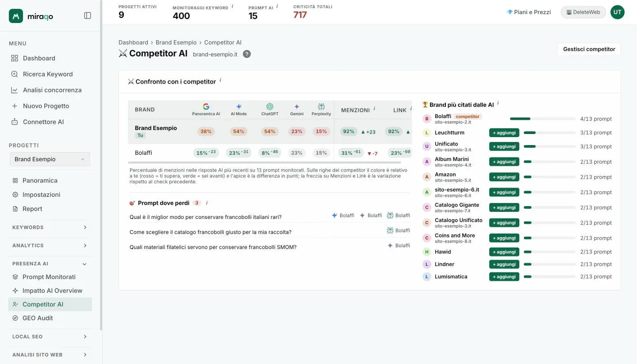
Task: Click the Prompt Monitorati layers icon
Action: pos(15,277)
